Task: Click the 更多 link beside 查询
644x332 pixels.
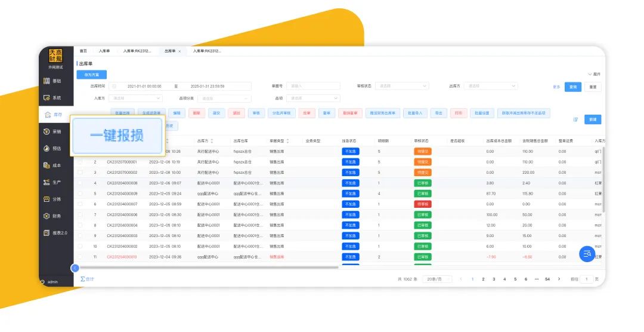Action: (x=556, y=87)
